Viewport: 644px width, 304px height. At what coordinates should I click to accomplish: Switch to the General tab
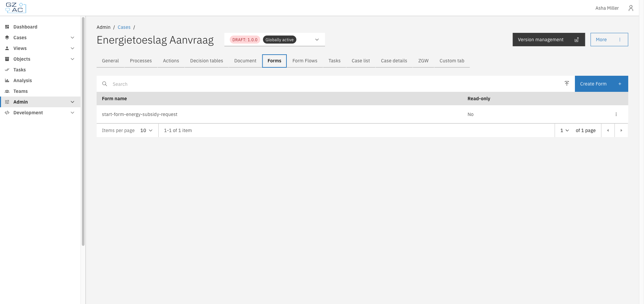[110, 61]
